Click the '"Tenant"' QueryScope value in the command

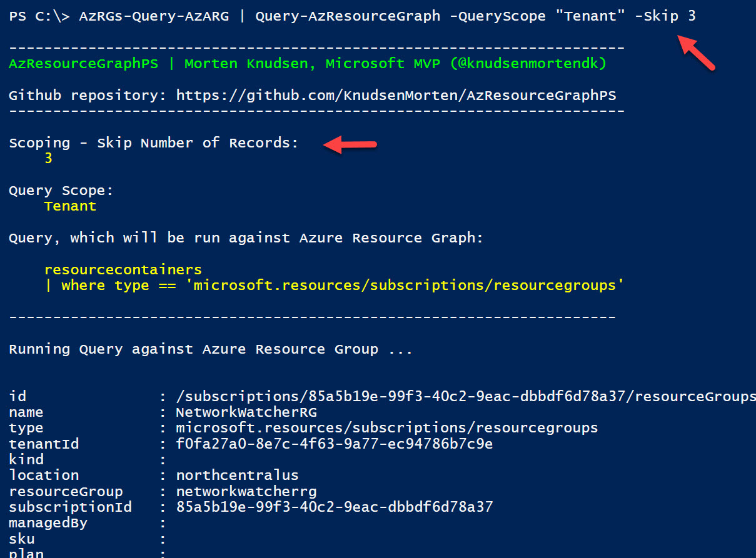tap(590, 16)
